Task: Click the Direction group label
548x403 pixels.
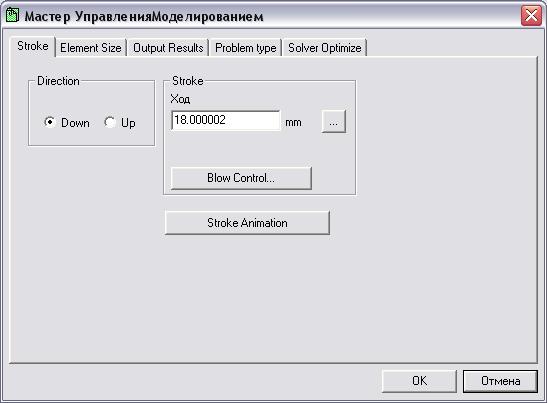Action: (x=58, y=81)
